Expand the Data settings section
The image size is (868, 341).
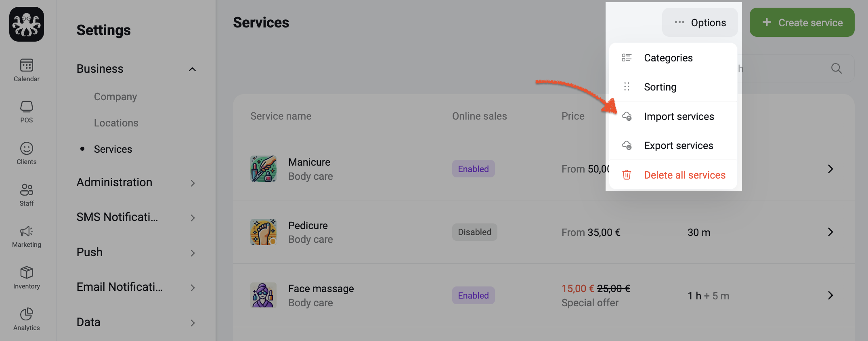(136, 322)
